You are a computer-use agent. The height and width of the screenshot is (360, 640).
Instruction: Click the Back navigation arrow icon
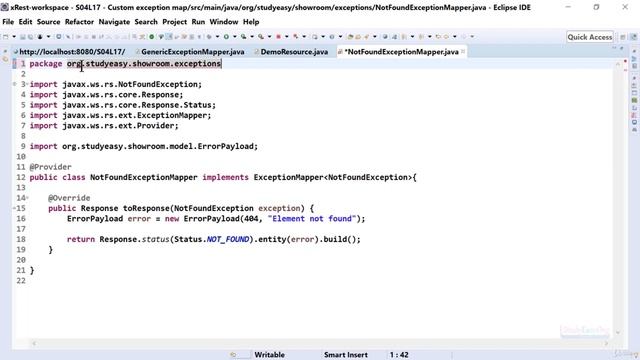pyautogui.click(x=446, y=37)
